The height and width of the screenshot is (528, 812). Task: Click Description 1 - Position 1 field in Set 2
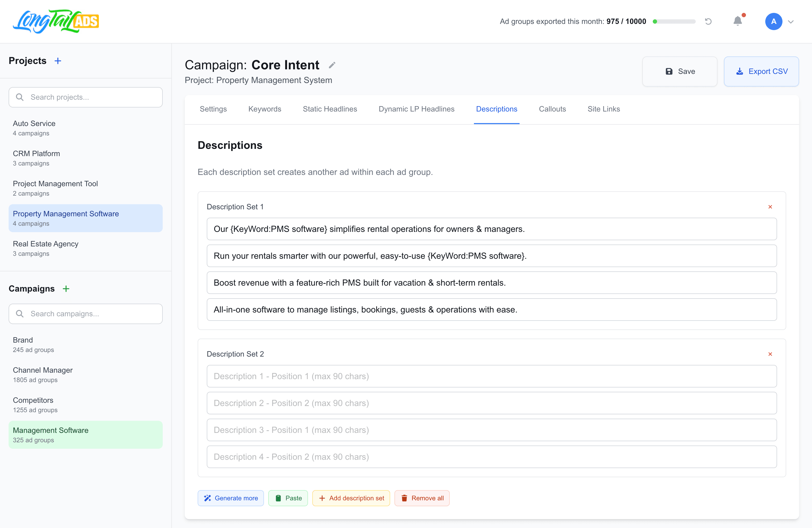pos(492,376)
